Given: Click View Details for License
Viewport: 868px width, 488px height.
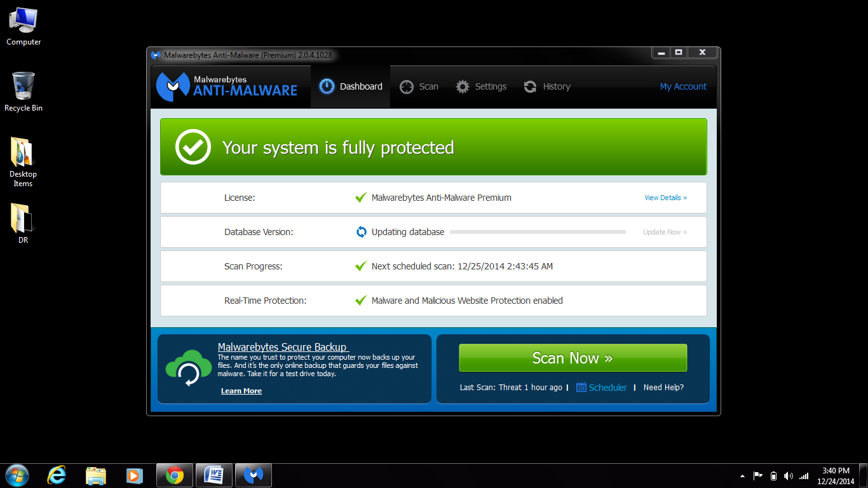Looking at the screenshot, I should pos(665,198).
